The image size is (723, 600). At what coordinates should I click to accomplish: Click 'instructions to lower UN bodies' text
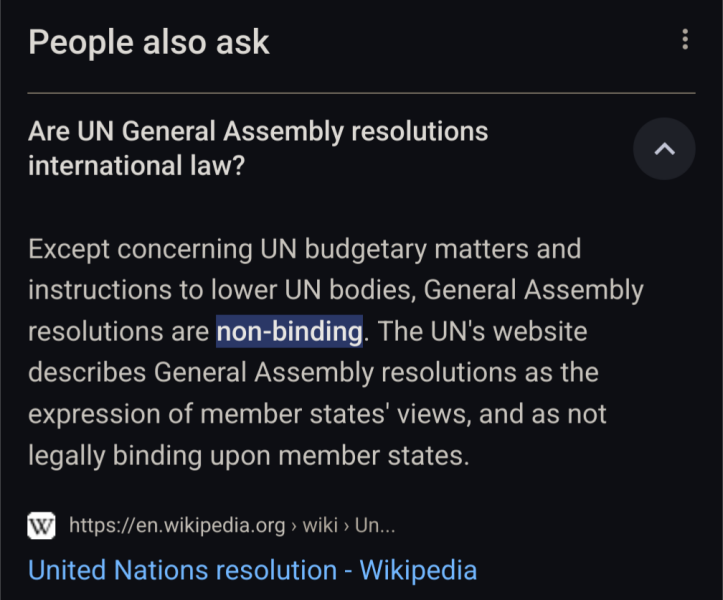tap(220, 290)
